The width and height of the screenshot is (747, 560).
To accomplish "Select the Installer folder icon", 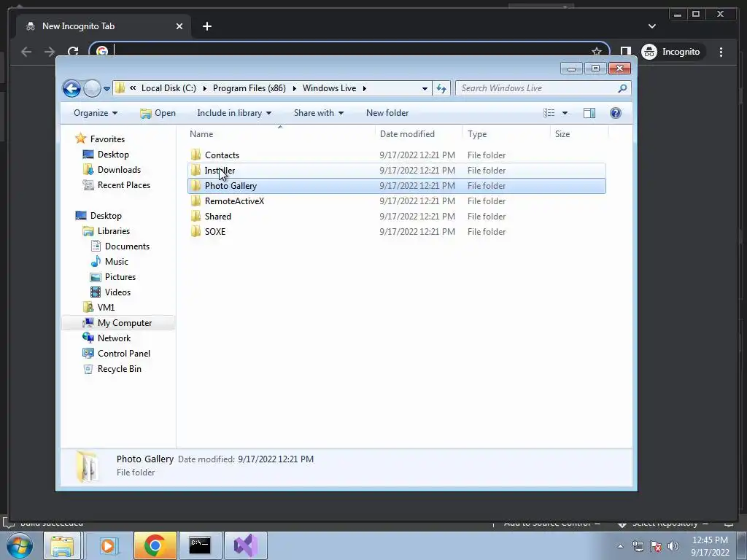I will [x=196, y=170].
